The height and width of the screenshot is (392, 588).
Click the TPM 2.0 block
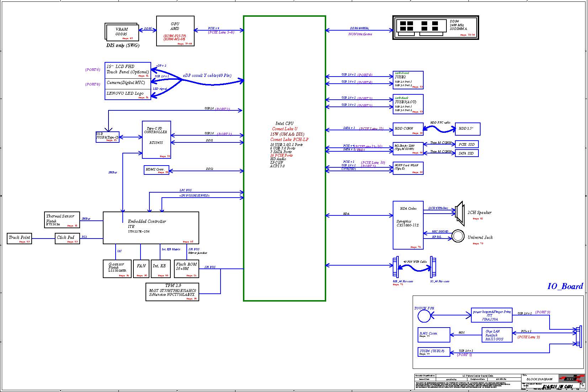[172, 292]
